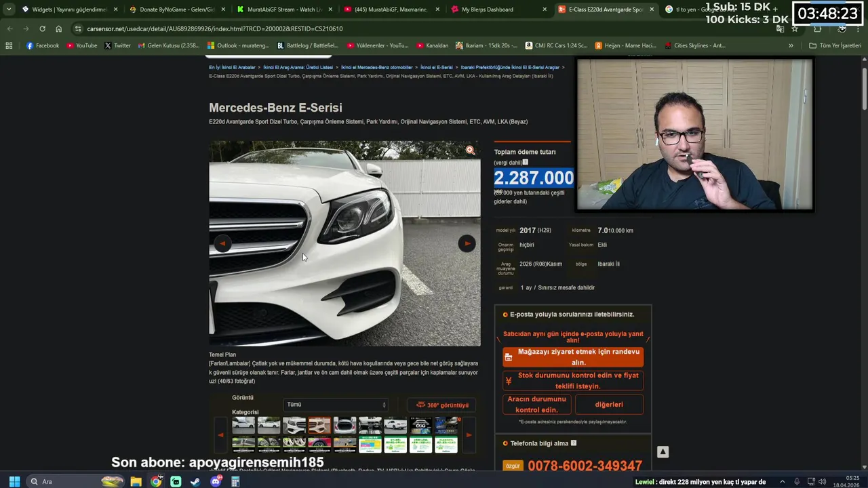The width and height of the screenshot is (868, 488).
Task: Open the 360° görüntüyü viewer
Action: 442,405
